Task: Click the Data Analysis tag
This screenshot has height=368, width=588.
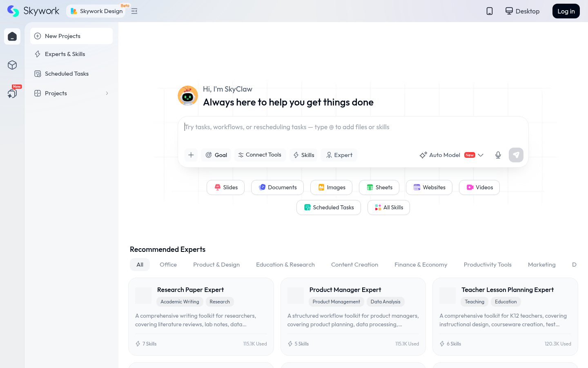Action: pos(385,302)
